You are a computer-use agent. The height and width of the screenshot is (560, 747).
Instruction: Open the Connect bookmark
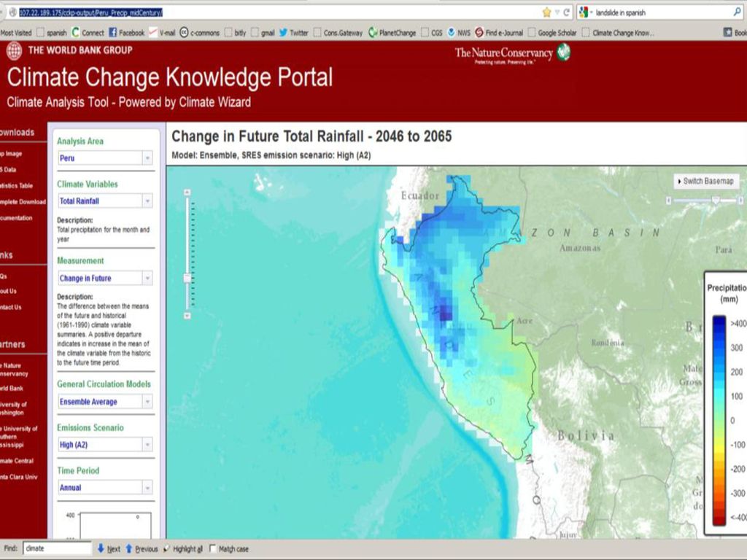(88, 32)
